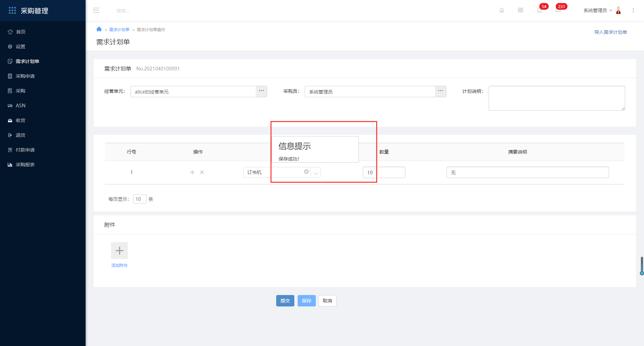The image size is (644, 346).
Task: Open the 经营单元 lookup ellipsis button
Action: pyautogui.click(x=261, y=91)
